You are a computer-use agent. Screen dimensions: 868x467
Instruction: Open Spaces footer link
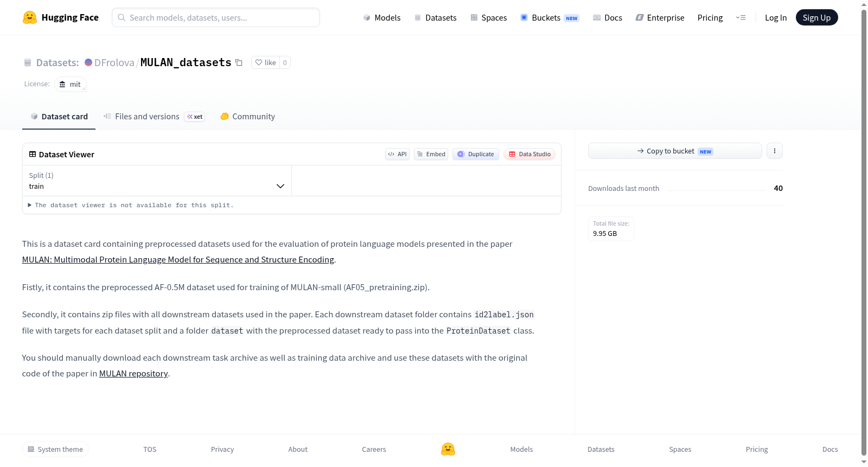pyautogui.click(x=680, y=449)
